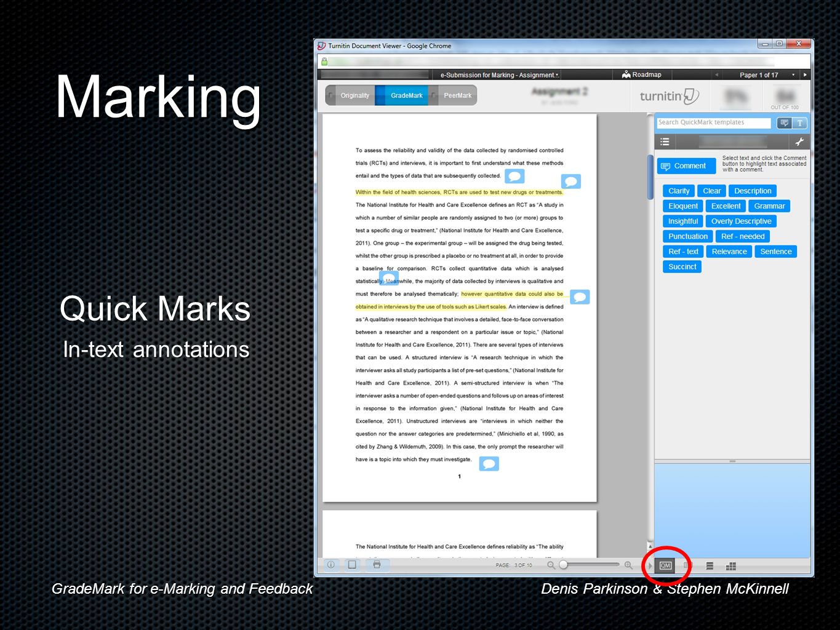Print the paper using printer icon

point(377,565)
